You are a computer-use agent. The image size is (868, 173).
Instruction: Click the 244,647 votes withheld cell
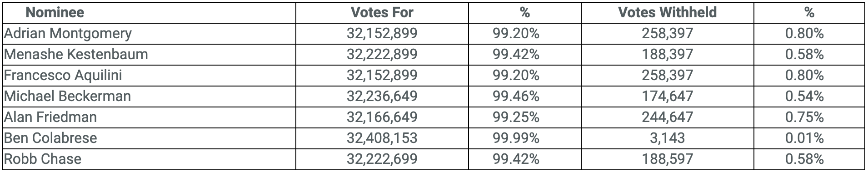667,117
